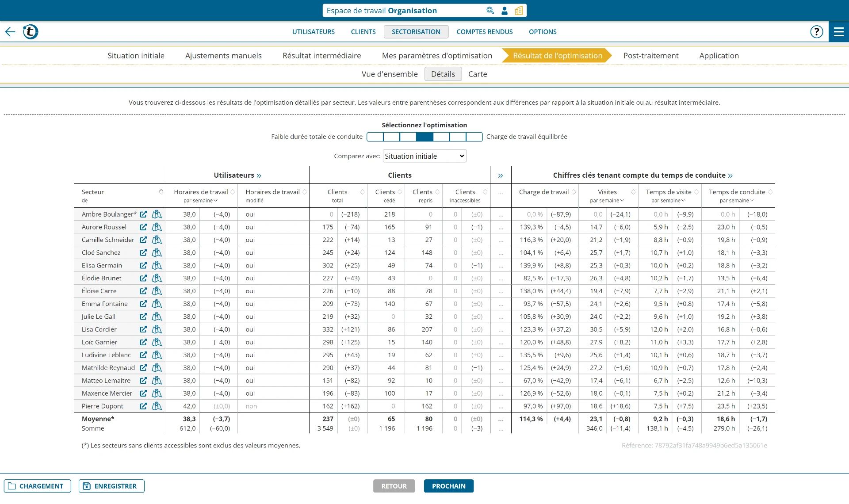Sort by Clients inaccessibles column
849x504 pixels.
[x=485, y=192]
